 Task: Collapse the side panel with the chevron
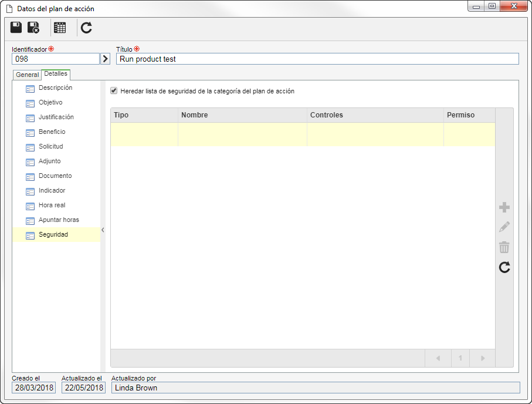[x=103, y=230]
